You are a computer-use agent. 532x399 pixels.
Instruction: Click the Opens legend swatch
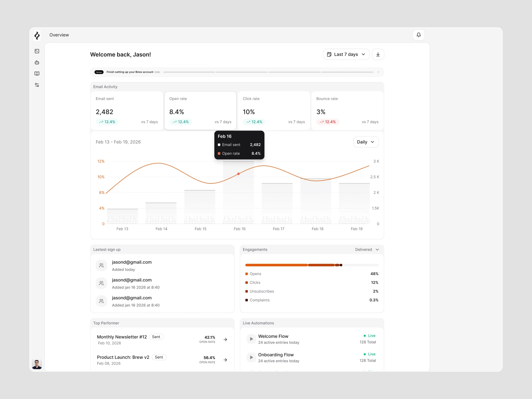tap(247, 274)
